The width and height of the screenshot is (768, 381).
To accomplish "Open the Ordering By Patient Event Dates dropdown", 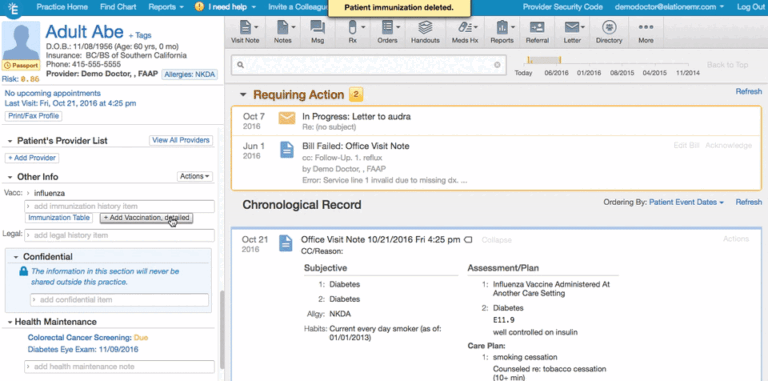I will pyautogui.click(x=686, y=202).
